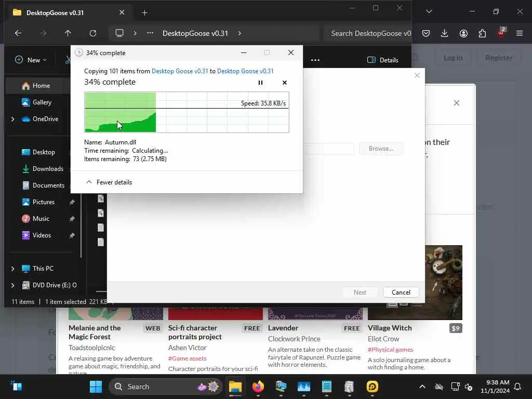This screenshot has height=399, width=532.
Task: Collapse dialog with Fewer details
Action: point(109,182)
